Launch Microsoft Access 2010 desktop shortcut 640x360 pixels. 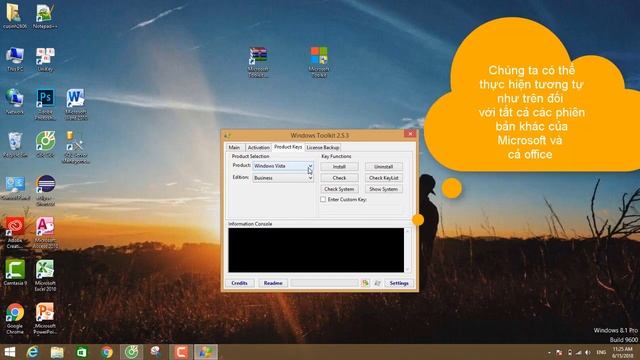pyautogui.click(x=45, y=233)
